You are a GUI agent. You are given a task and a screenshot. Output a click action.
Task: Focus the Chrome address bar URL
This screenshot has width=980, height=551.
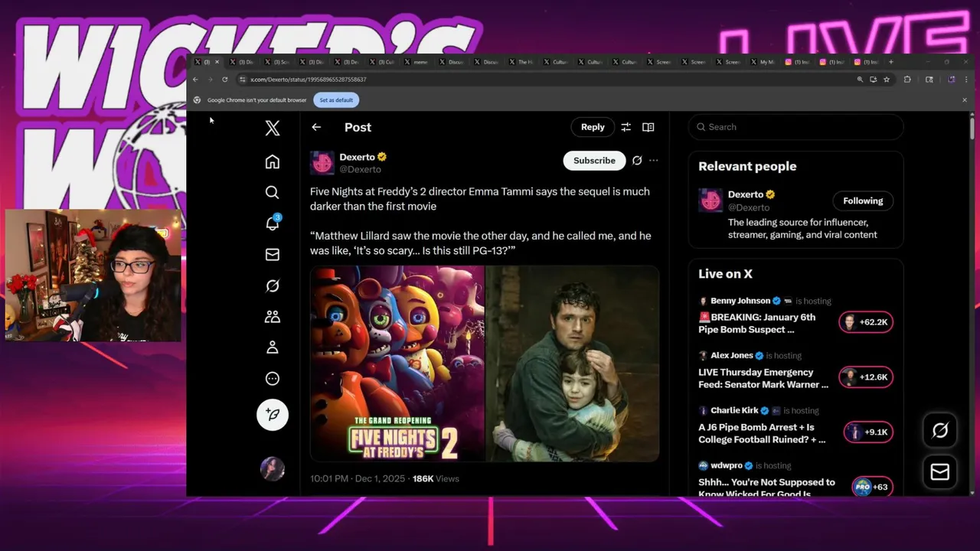(309, 80)
